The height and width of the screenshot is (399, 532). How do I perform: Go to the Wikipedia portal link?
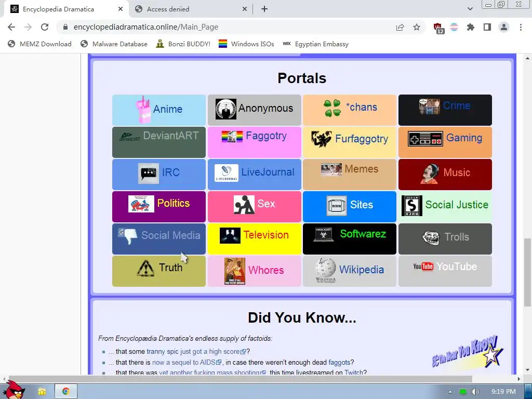tap(362, 270)
